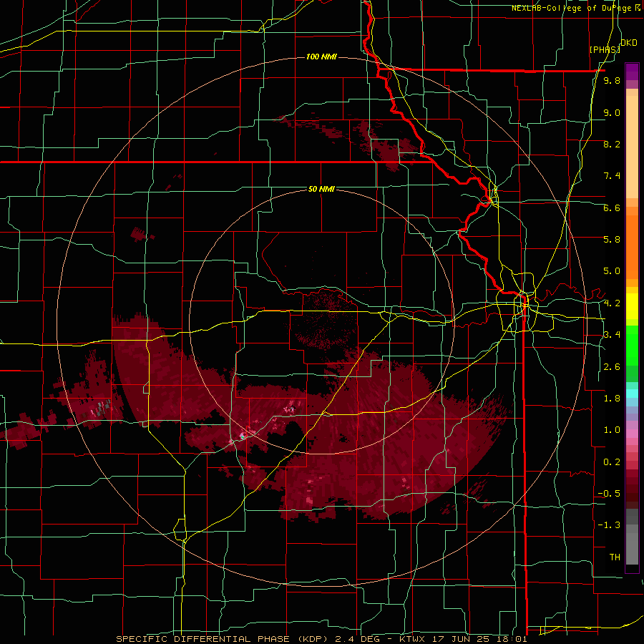The width and height of the screenshot is (644, 644).
Task: Click the 8.2 value on the color scale
Action: tap(612, 144)
